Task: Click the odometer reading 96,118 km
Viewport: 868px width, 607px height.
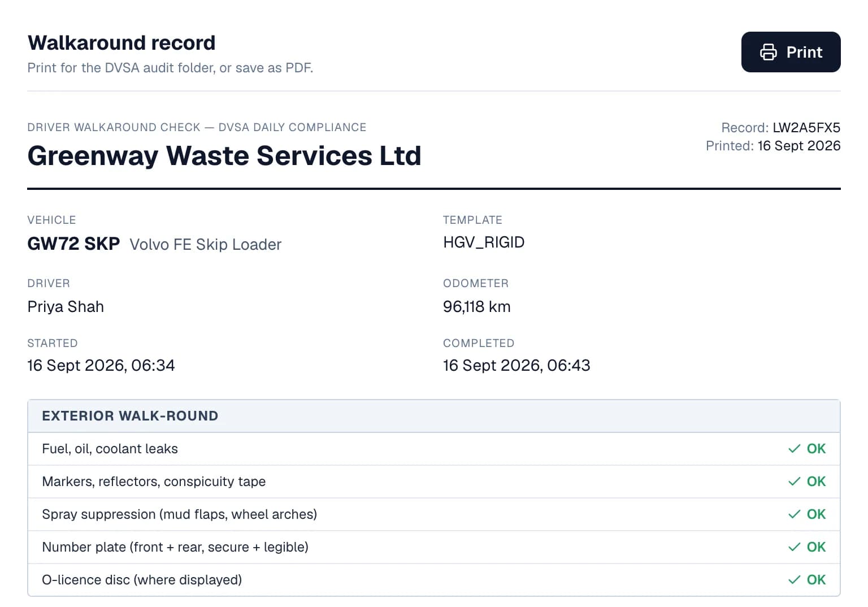Action: 477,307
